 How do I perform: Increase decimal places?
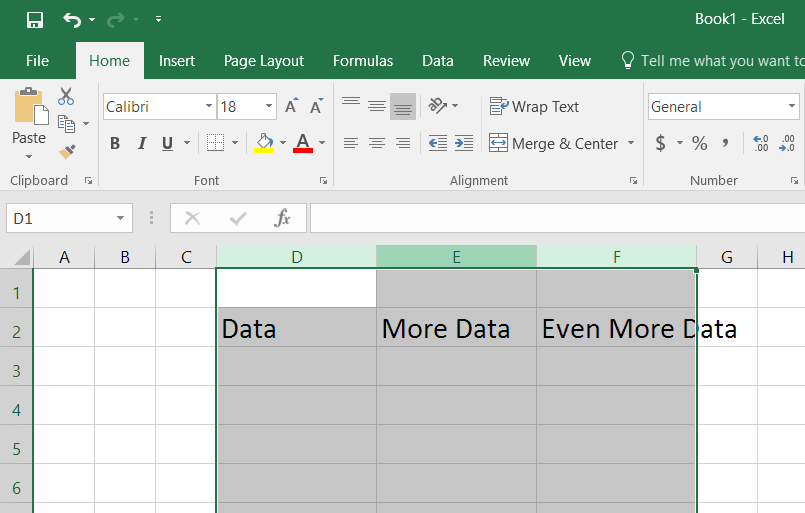pos(761,143)
